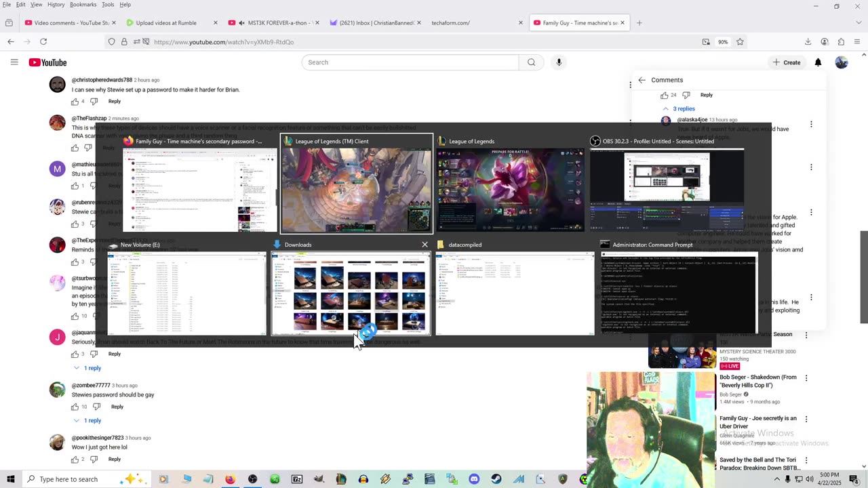This screenshot has width=868, height=488.
Task: Open a new tab with the plus button
Action: (x=639, y=23)
